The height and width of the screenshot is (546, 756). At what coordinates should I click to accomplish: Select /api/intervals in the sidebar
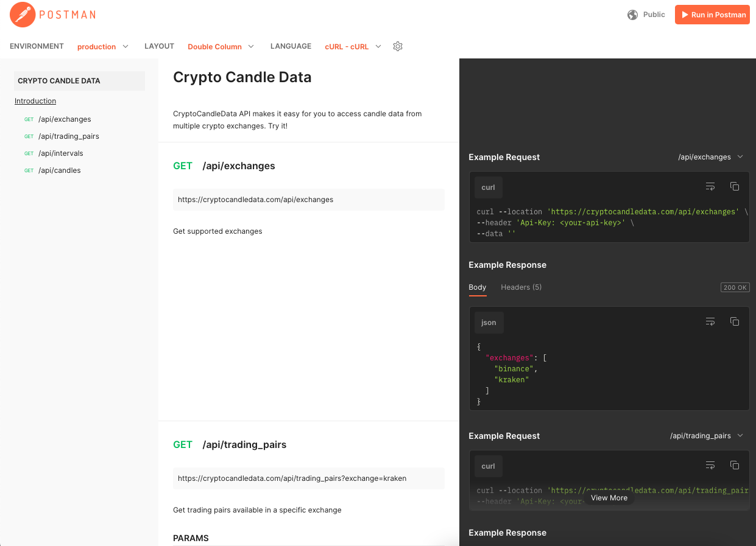(60, 153)
